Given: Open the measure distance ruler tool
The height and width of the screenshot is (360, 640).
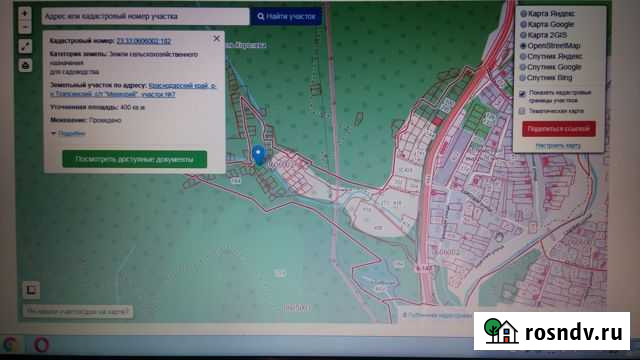Looking at the screenshot, I should (x=25, y=46).
